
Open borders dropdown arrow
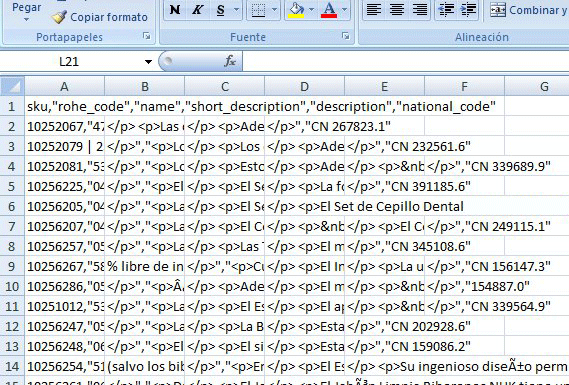tap(274, 10)
